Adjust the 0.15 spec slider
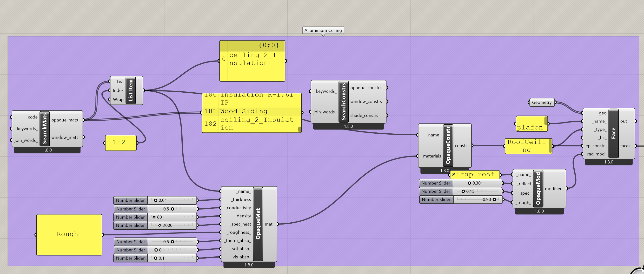The height and width of the screenshot is (274, 644). click(461, 191)
